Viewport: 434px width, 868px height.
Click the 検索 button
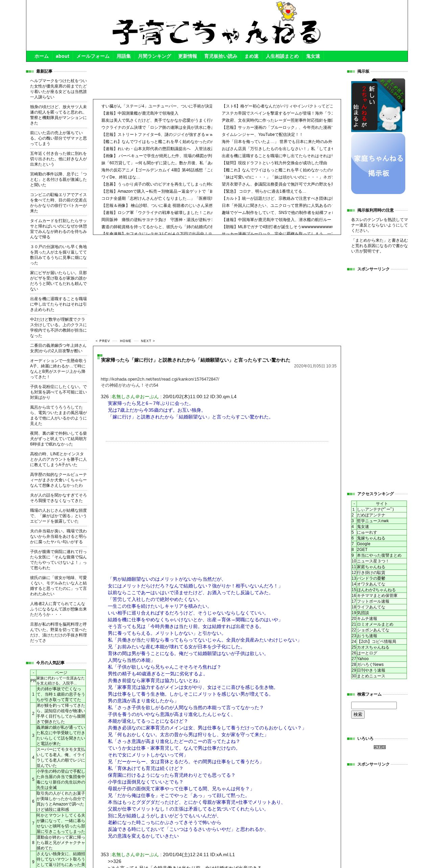click(358, 714)
